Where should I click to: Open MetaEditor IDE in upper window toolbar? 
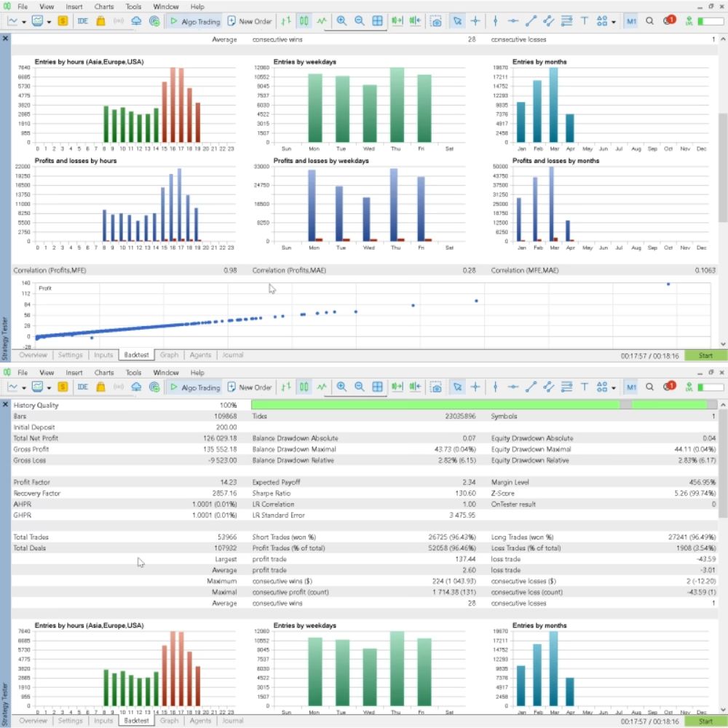click(x=83, y=21)
